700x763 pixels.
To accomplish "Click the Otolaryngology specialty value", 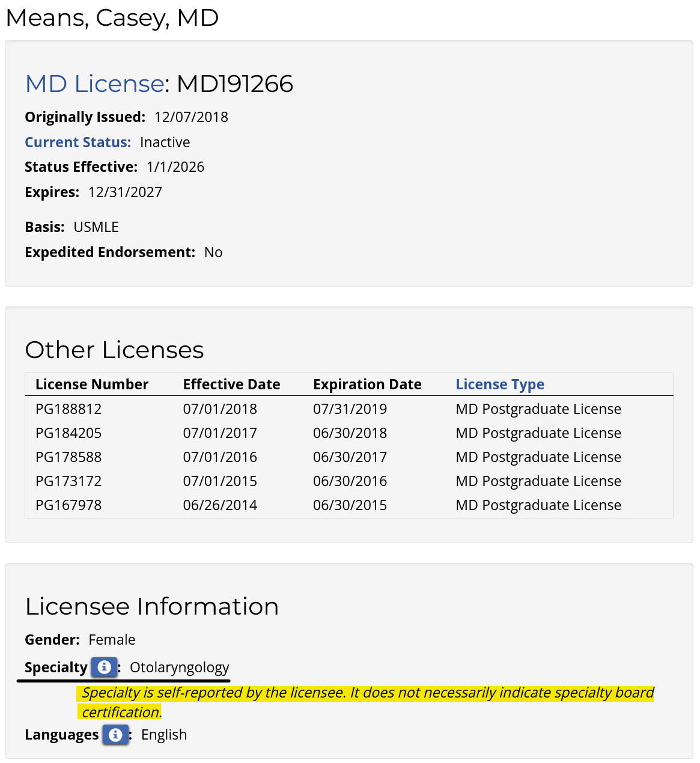I will pyautogui.click(x=179, y=667).
